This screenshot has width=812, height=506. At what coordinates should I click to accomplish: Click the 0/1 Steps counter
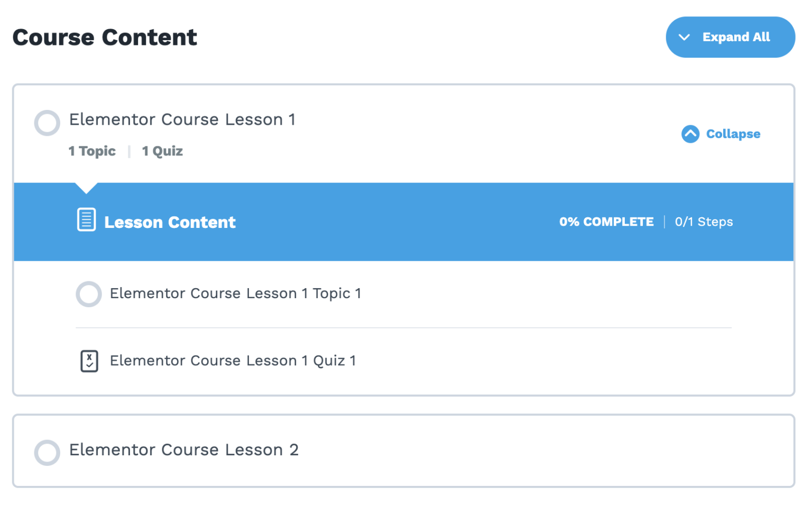[x=704, y=222]
